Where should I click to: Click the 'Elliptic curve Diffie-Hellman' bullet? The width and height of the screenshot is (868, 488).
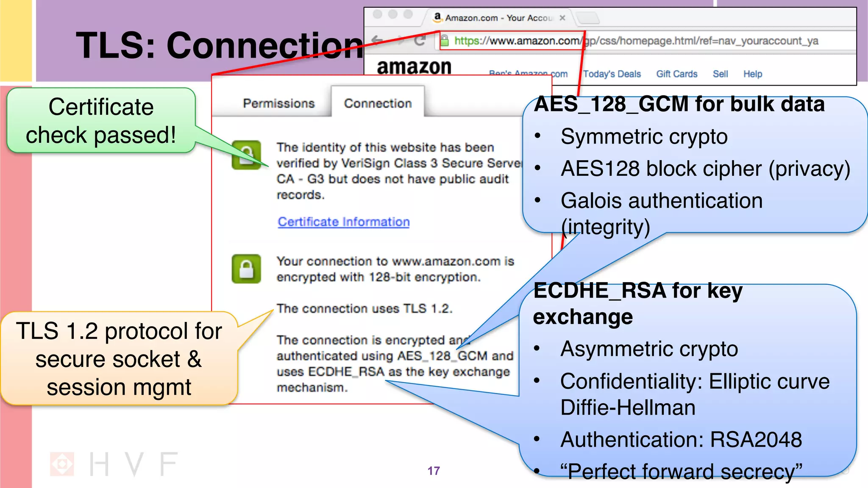(695, 394)
